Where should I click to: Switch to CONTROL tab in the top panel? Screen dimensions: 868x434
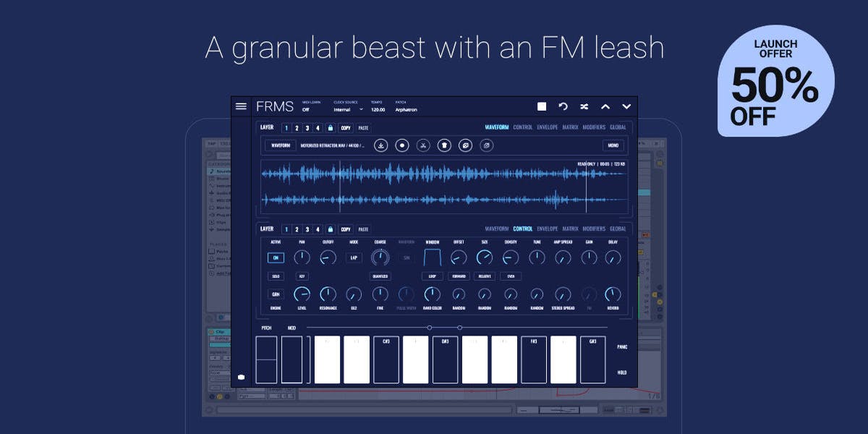click(x=523, y=127)
